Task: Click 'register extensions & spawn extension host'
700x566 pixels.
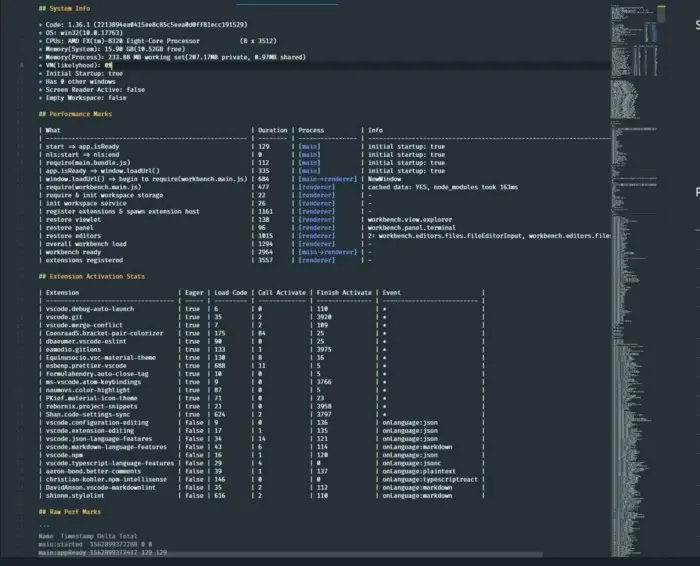Action: pyautogui.click(x=122, y=212)
